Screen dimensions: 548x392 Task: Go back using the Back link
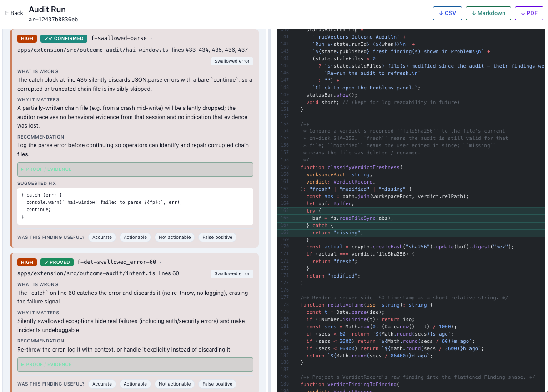coord(14,13)
